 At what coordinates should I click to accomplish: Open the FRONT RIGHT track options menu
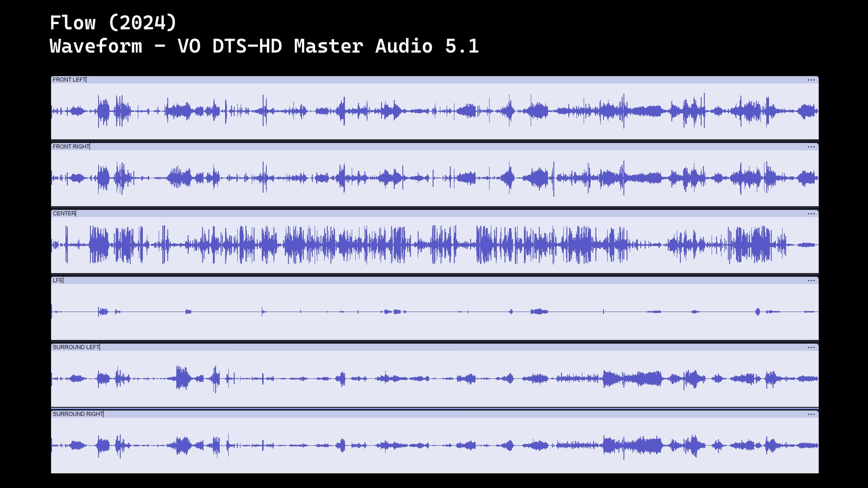pos(811,147)
